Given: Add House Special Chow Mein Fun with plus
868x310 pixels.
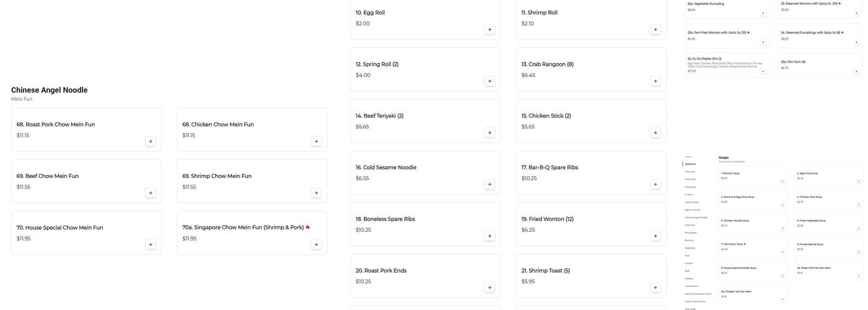Looking at the screenshot, I should (x=150, y=245).
